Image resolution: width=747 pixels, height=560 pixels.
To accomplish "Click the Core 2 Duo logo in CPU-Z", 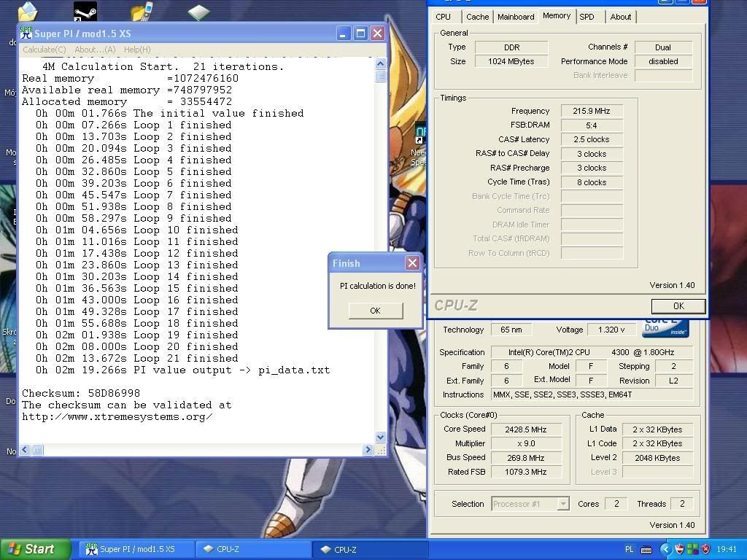I will tap(665, 328).
